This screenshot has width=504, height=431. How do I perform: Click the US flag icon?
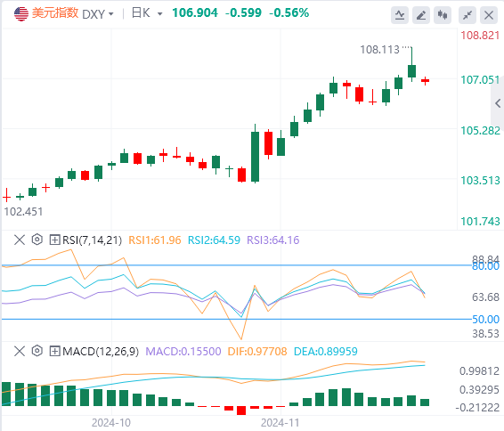pyautogui.click(x=21, y=13)
